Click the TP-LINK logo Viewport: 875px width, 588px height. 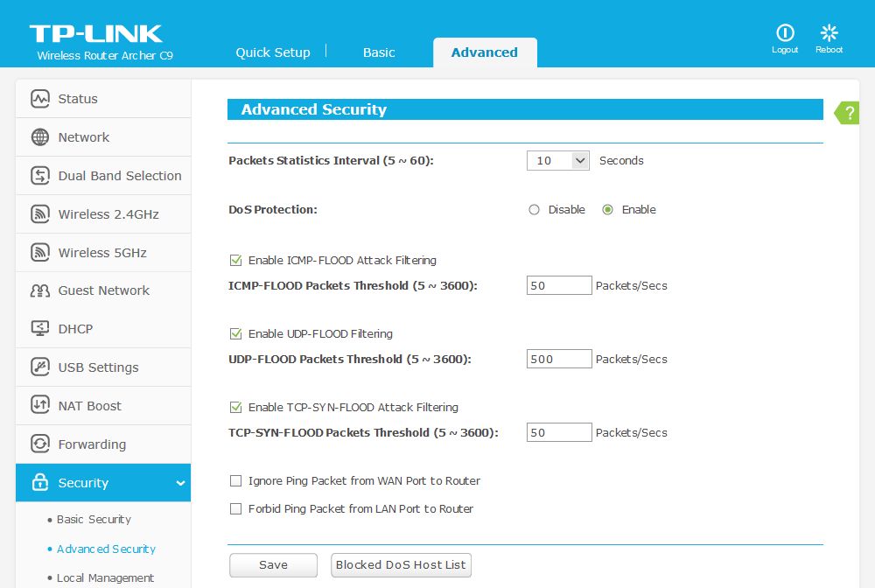point(96,33)
